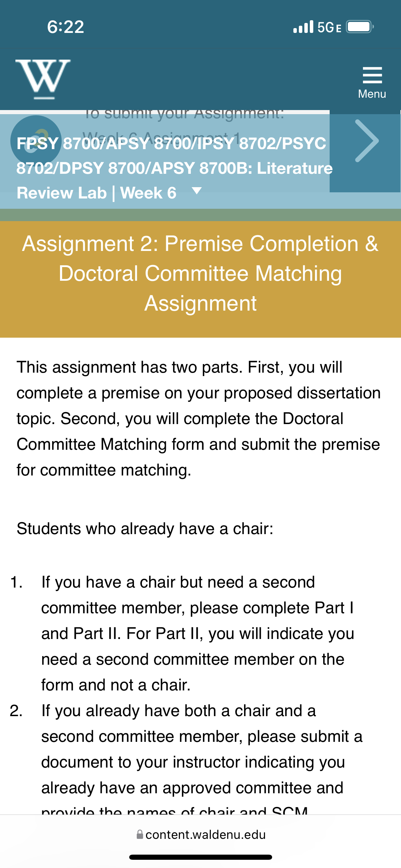Tap the circular course icon beside FPSY 8700

pos(36,141)
